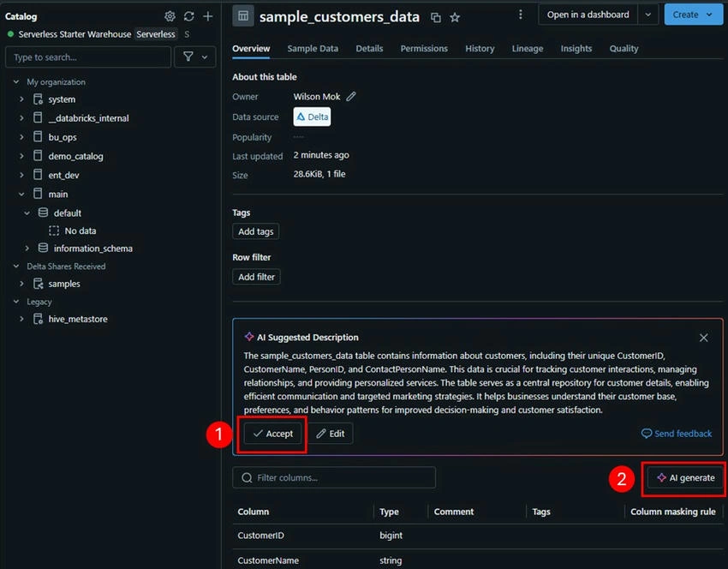Click the CustomerName column row
This screenshot has height=569, width=728.
[x=478, y=560]
